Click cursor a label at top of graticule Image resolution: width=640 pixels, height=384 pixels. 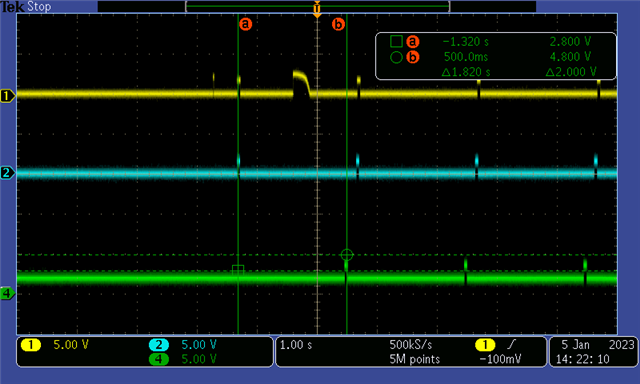245,24
